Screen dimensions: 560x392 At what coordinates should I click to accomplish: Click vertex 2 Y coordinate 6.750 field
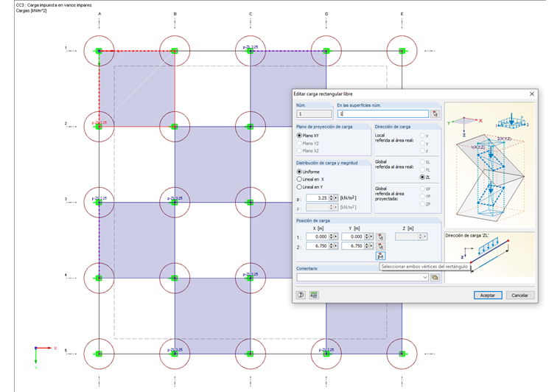click(353, 246)
